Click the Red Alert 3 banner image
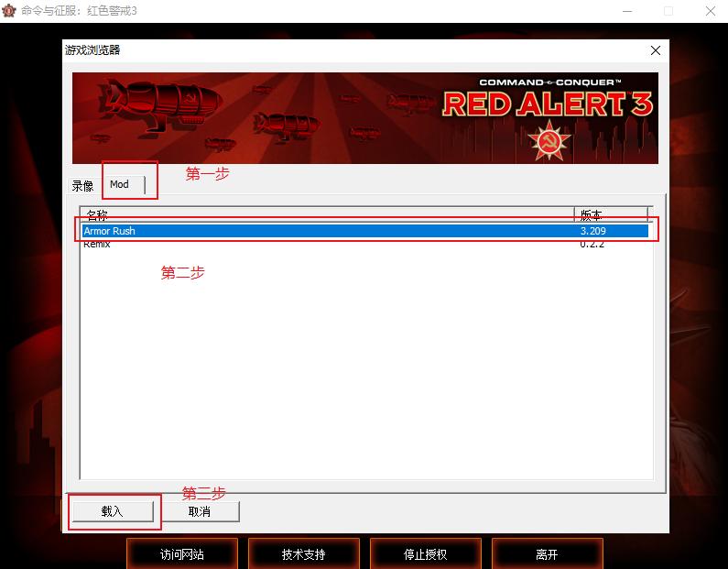Screen dimensions: 728x569 click(365, 118)
